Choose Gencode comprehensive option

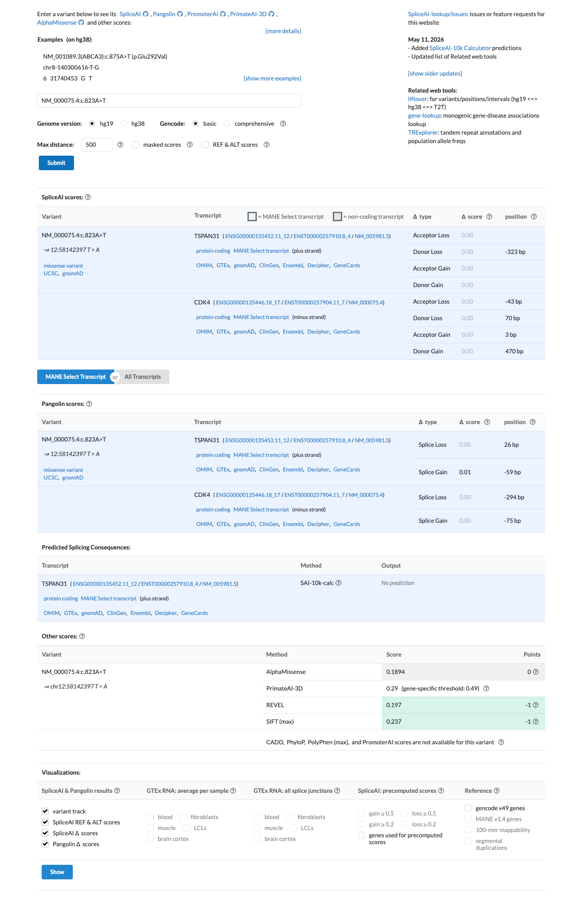coord(227,124)
